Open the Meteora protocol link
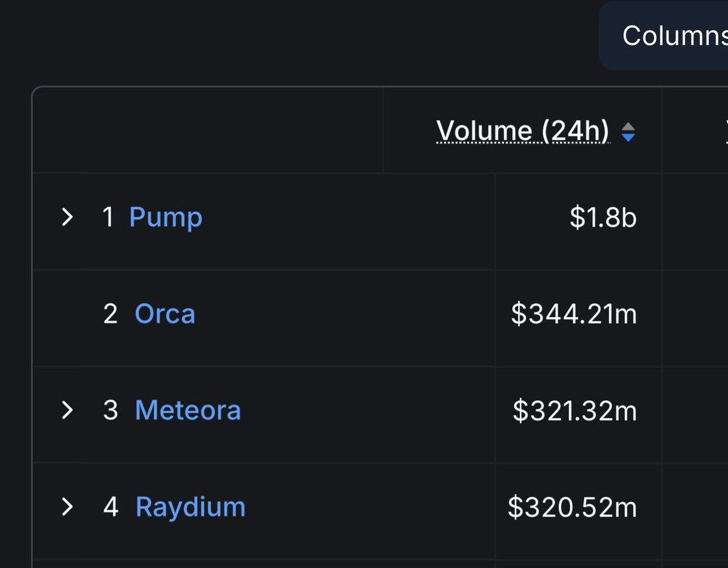 click(188, 410)
